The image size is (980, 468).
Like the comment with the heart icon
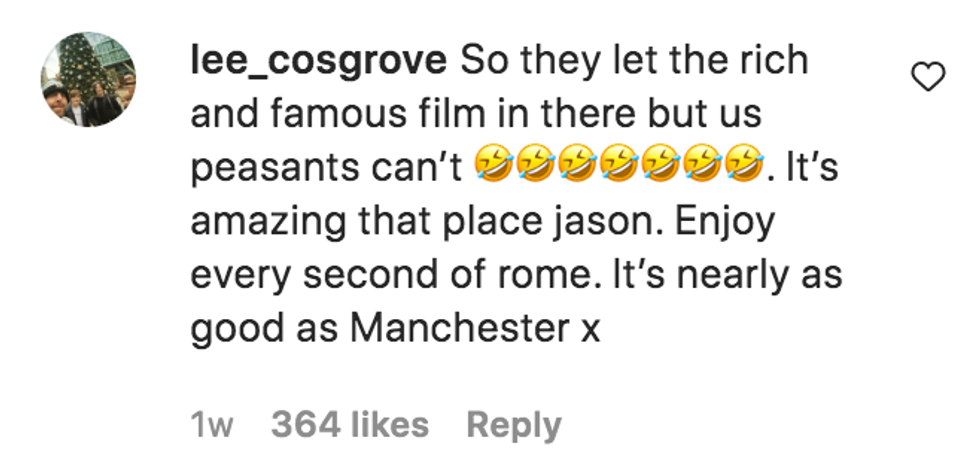click(928, 78)
